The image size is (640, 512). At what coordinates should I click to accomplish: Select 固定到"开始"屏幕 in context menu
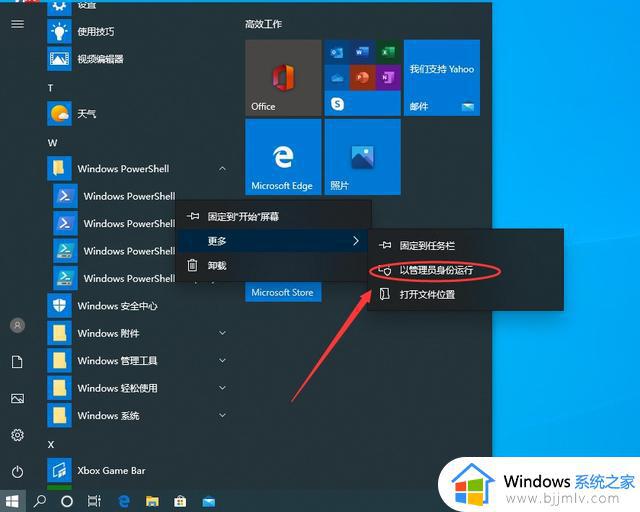point(273,216)
